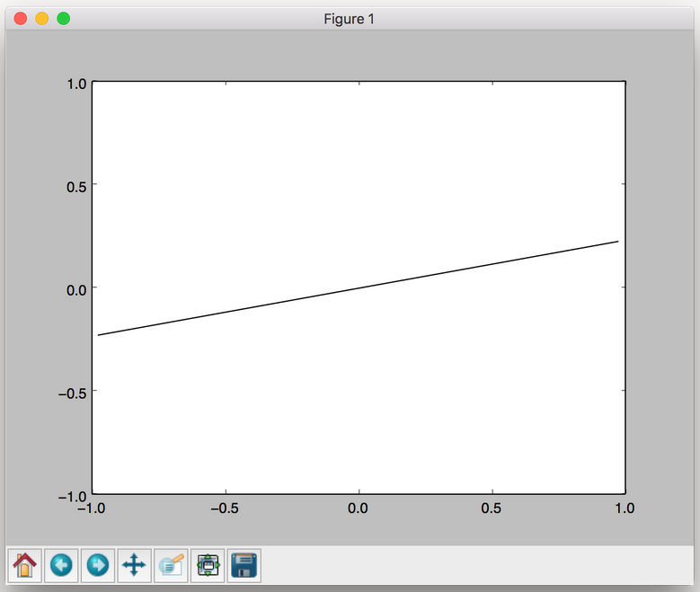
Task: Maximize the window with green button
Action: (64, 18)
